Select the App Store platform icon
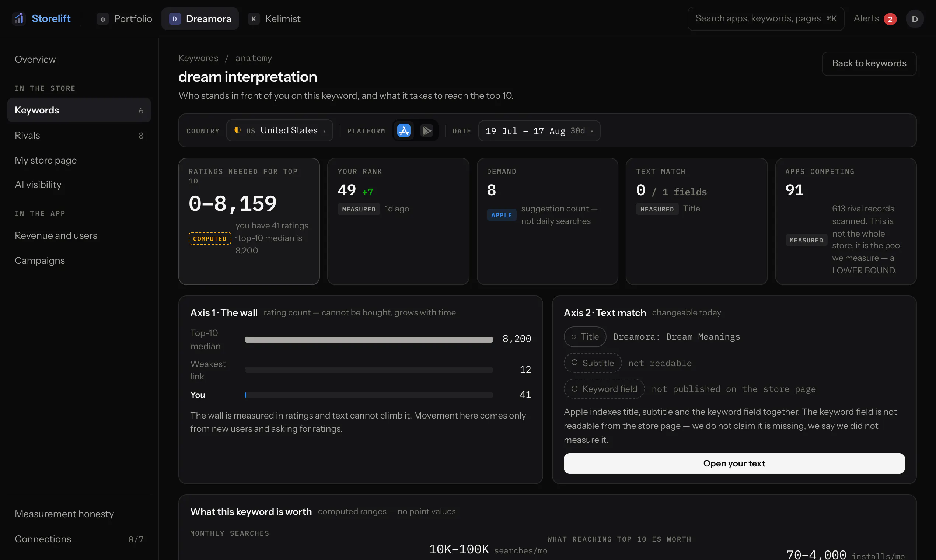 (x=404, y=130)
